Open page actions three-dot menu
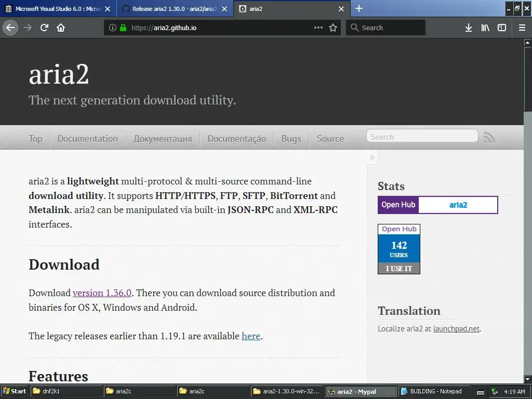 click(x=318, y=28)
